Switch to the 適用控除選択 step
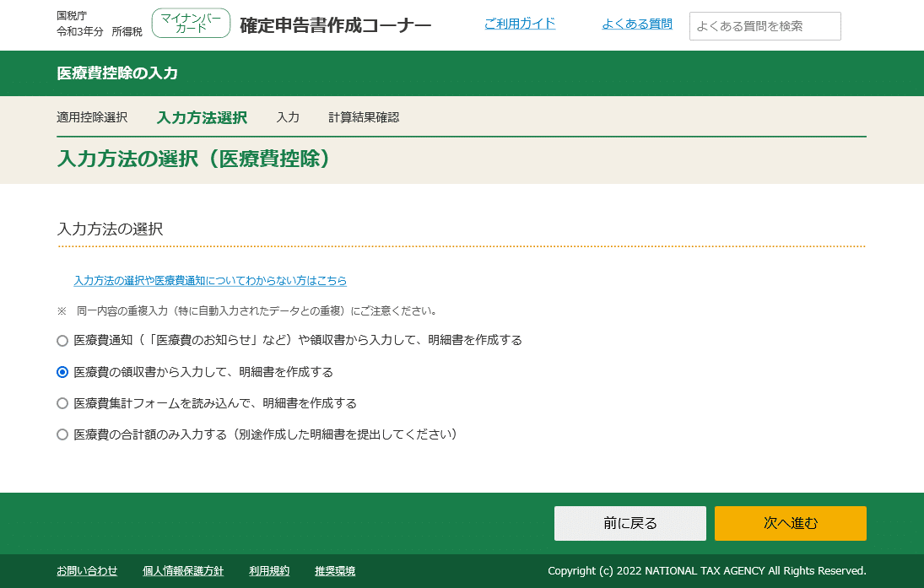This screenshot has width=924, height=588. pos(91,117)
